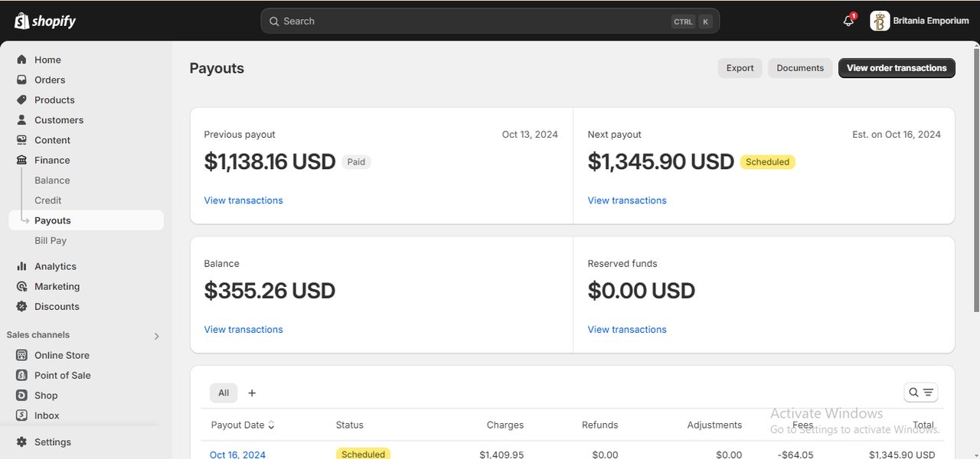View transactions link under Next payout
The width and height of the screenshot is (980, 459).
pyautogui.click(x=627, y=200)
